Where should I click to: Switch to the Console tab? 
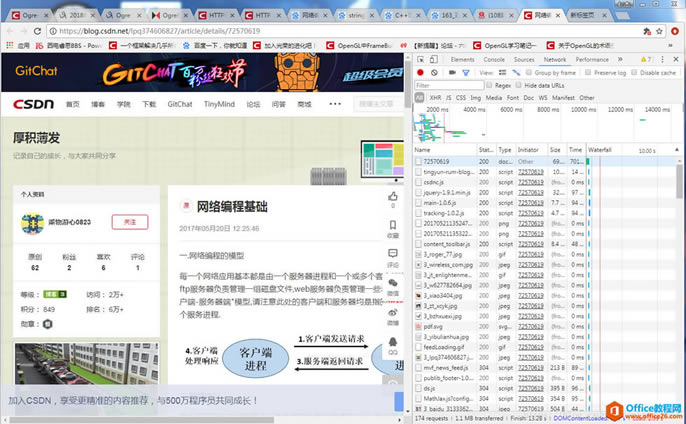pyautogui.click(x=494, y=60)
